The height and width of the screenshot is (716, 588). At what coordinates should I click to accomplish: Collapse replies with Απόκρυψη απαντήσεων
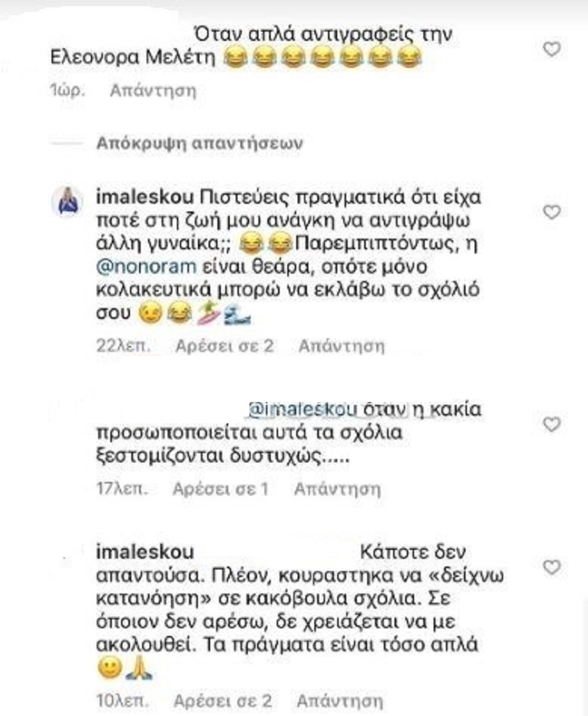click(x=200, y=143)
